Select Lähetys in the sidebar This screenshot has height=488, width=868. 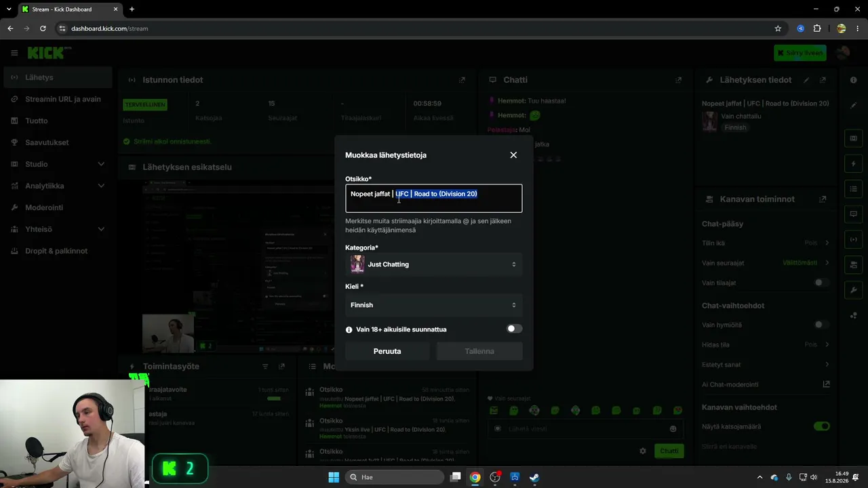(x=58, y=77)
